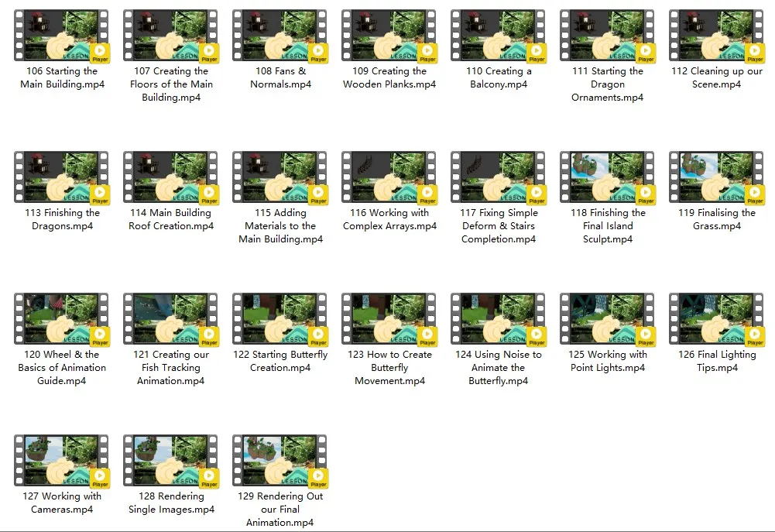Image resolution: width=775 pixels, height=532 pixels.
Task: Click the 113 Finishing the Dragons video icon
Action: tap(62, 177)
